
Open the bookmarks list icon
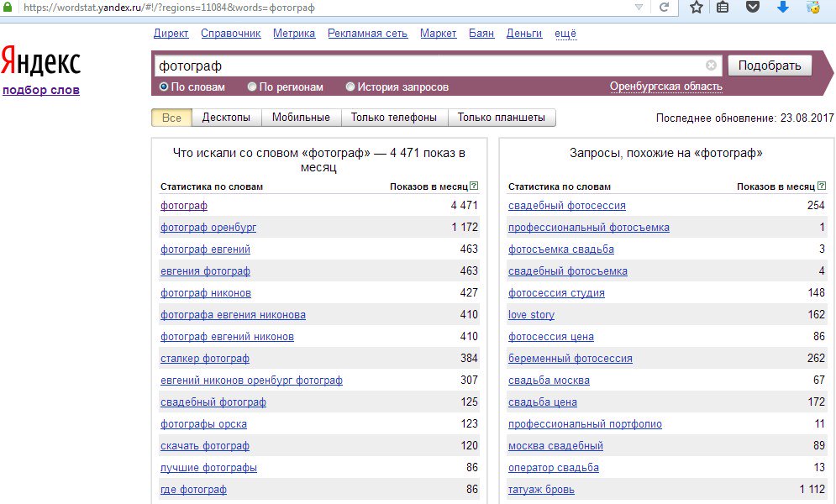pyautogui.click(x=723, y=7)
